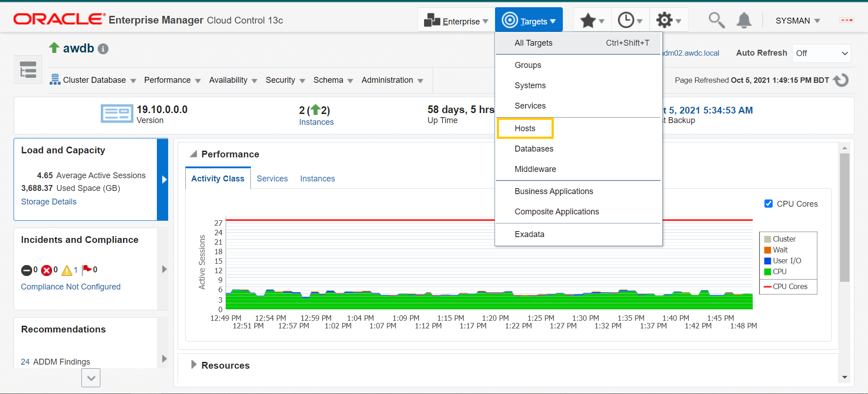Click the scrollbar down arrow

844,377
